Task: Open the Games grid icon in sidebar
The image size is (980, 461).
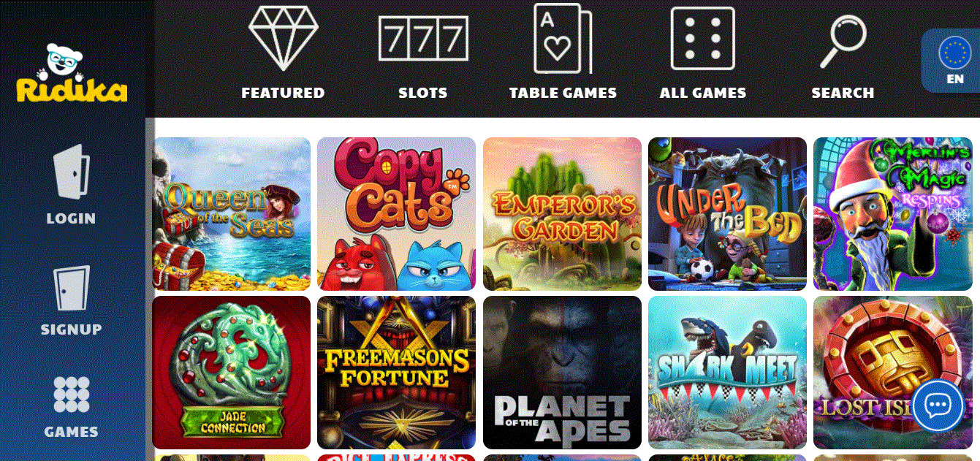Action: point(72,395)
